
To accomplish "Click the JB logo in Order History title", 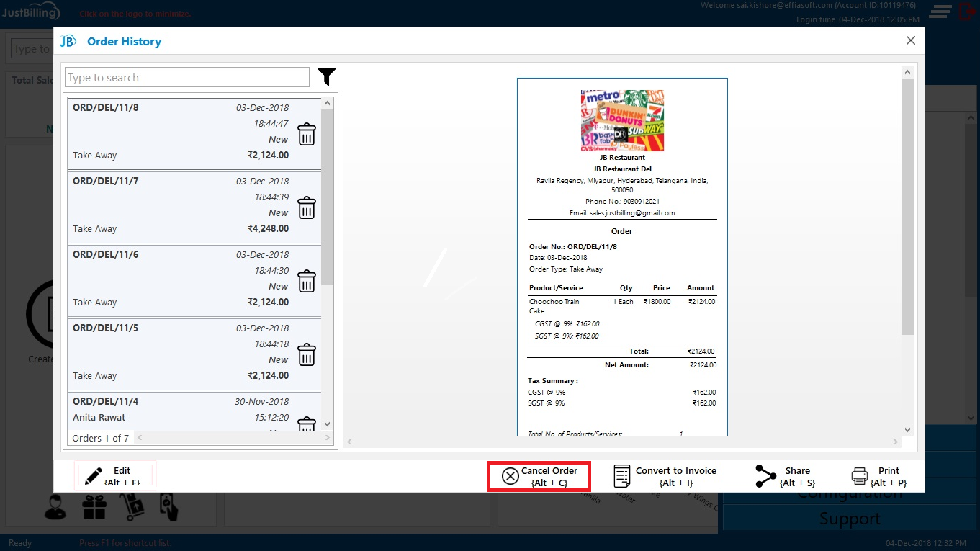I will point(68,42).
